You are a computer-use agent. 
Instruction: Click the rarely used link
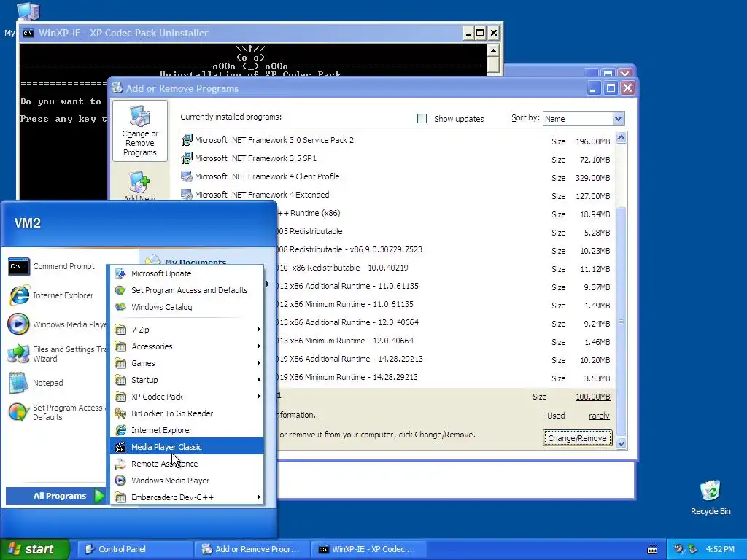pos(599,416)
